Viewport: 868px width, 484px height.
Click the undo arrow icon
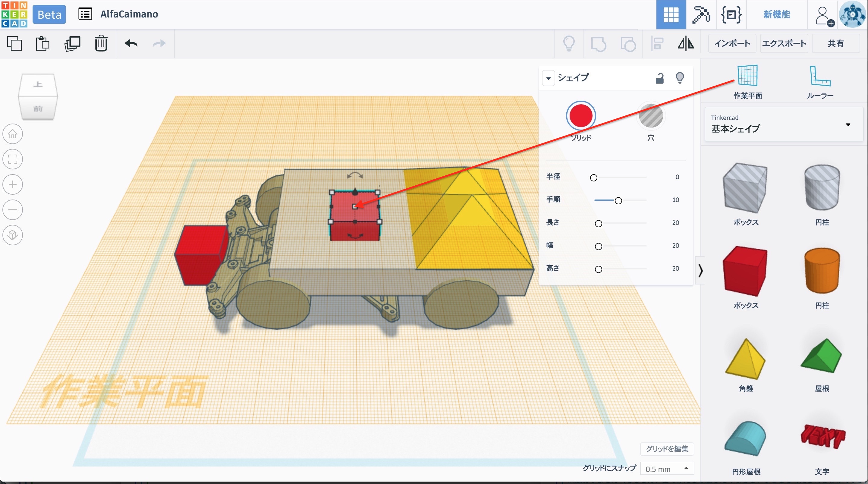coord(131,43)
